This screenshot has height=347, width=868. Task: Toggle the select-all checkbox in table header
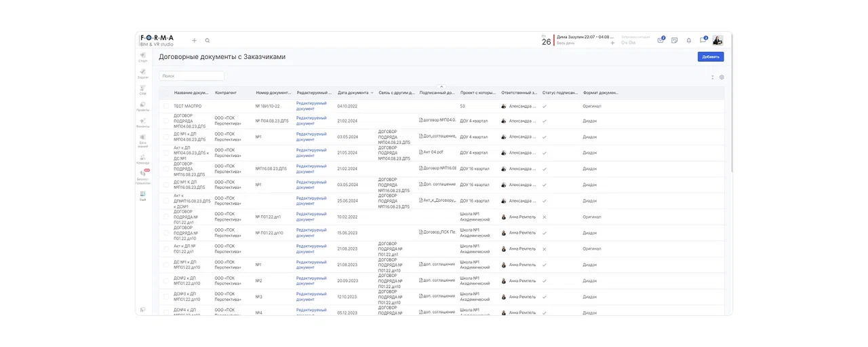[x=166, y=92]
